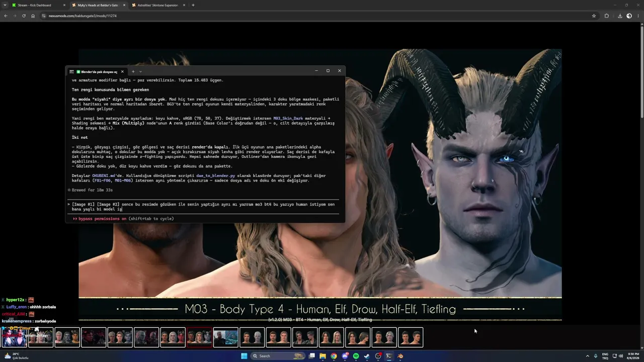Open the browser profile avatar
644x362 pixels.
(x=629, y=16)
